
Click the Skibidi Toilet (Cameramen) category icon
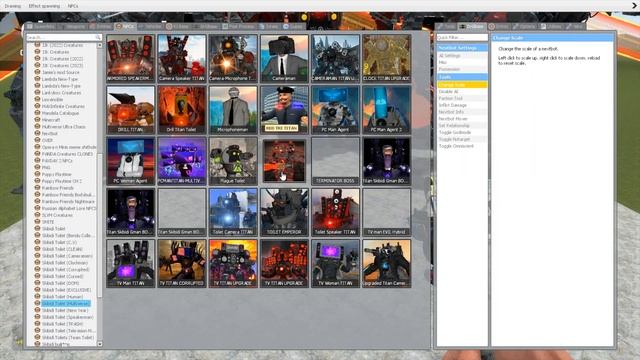point(37,256)
